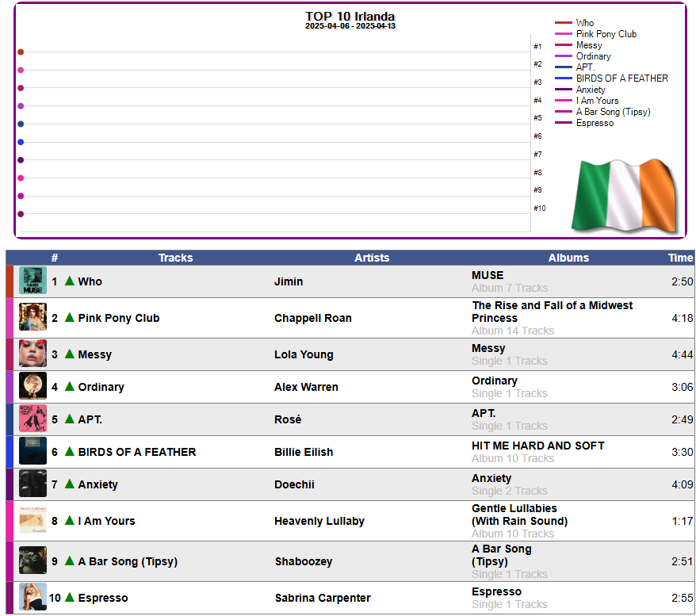Click the Ordinary moon cover thumbnail

(33, 385)
